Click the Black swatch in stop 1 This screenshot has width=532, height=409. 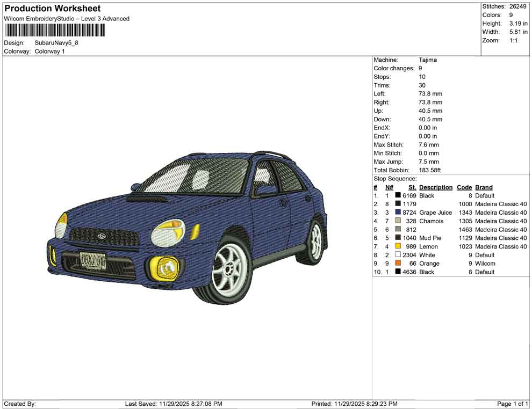(398, 196)
